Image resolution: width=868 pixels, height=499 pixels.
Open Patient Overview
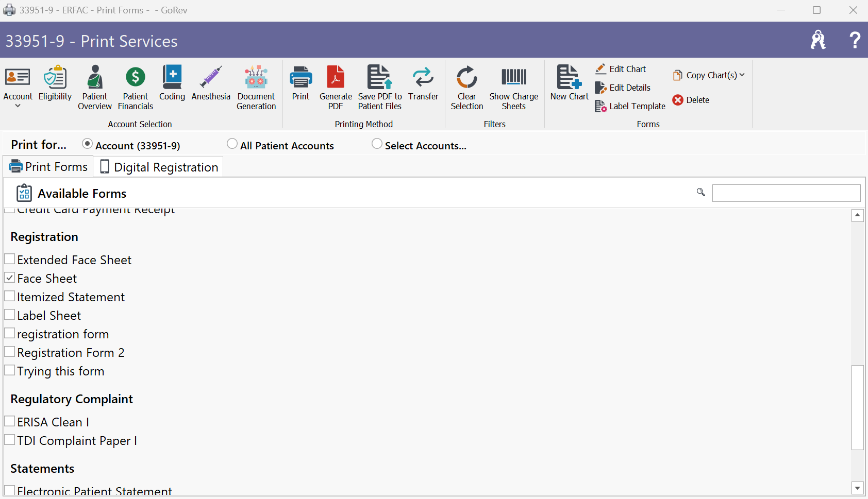(x=95, y=88)
